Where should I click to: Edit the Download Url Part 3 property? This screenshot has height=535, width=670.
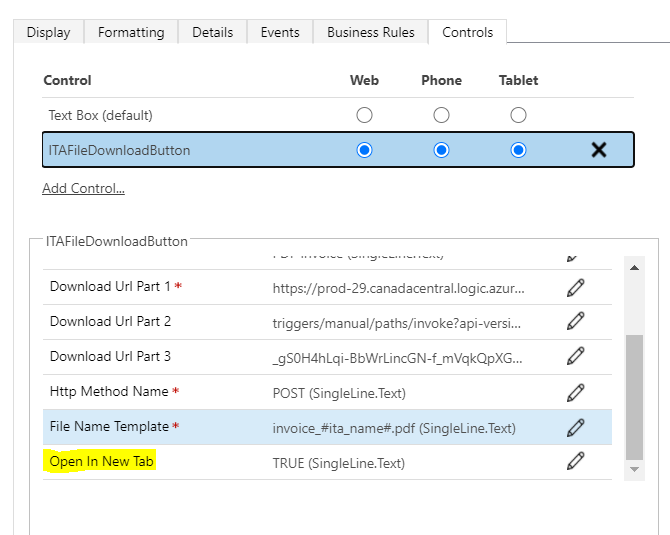click(575, 356)
